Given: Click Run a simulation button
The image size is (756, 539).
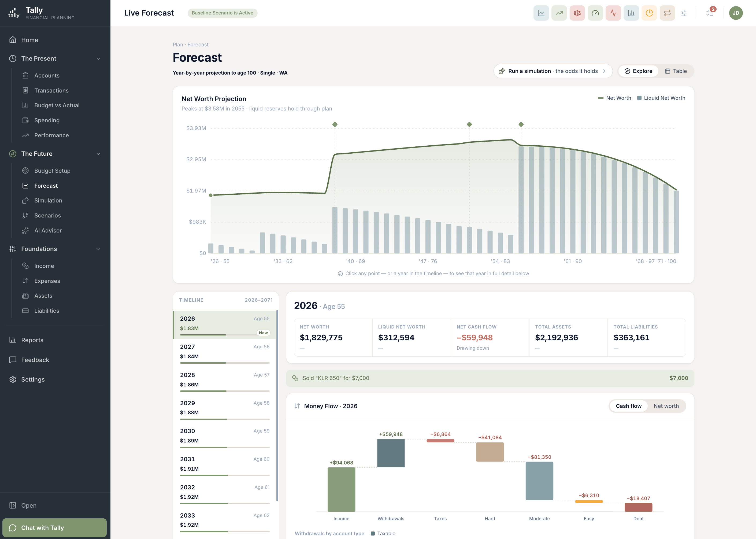Looking at the screenshot, I should click(x=553, y=71).
